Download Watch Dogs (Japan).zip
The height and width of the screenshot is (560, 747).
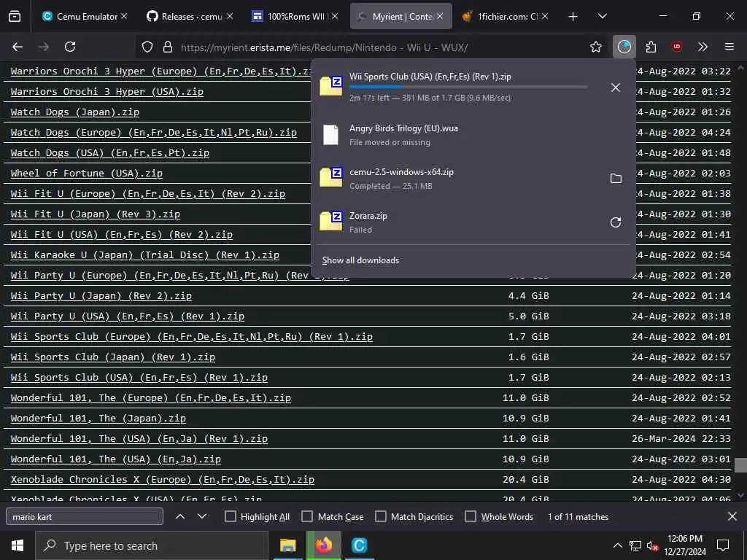pyautogui.click(x=75, y=112)
